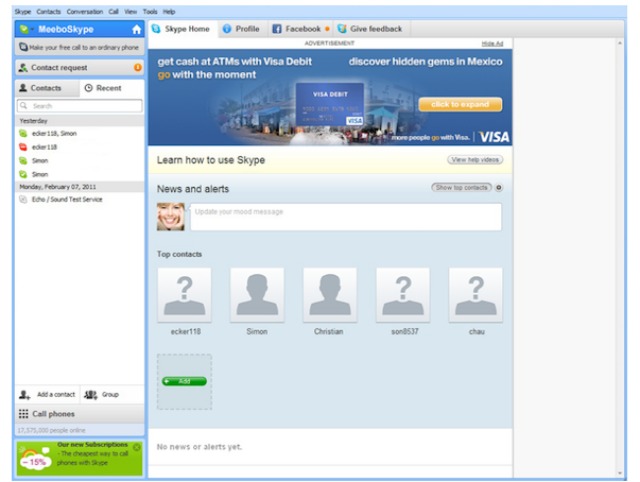Image resolution: width=640 pixels, height=482 pixels.
Task: Open top contact ecker118
Action: (x=184, y=295)
